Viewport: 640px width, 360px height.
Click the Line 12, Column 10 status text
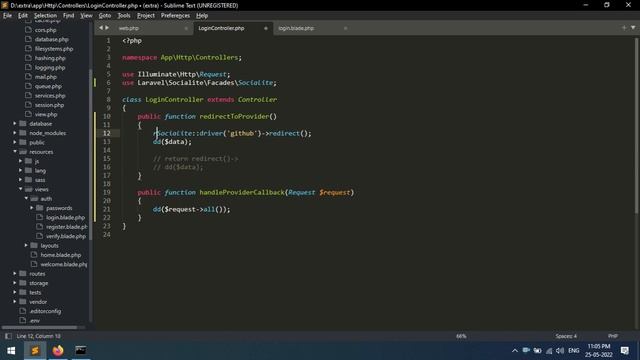point(38,336)
